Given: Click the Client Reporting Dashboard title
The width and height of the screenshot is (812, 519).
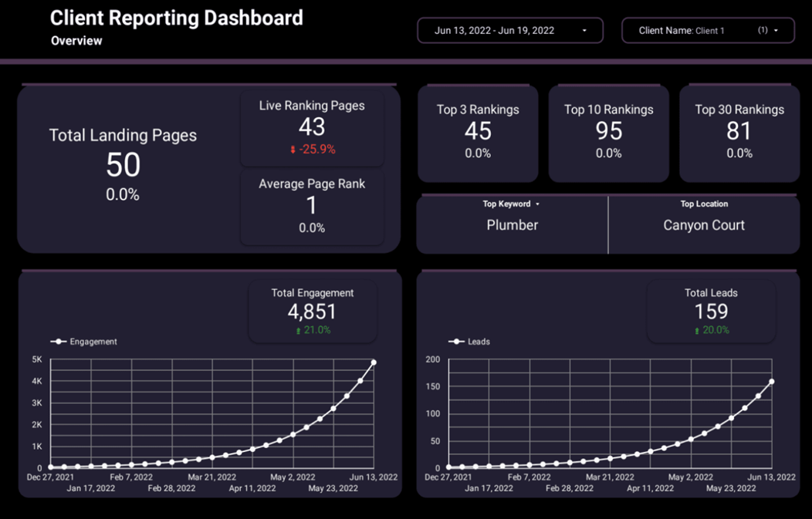Looking at the screenshot, I should tap(177, 18).
